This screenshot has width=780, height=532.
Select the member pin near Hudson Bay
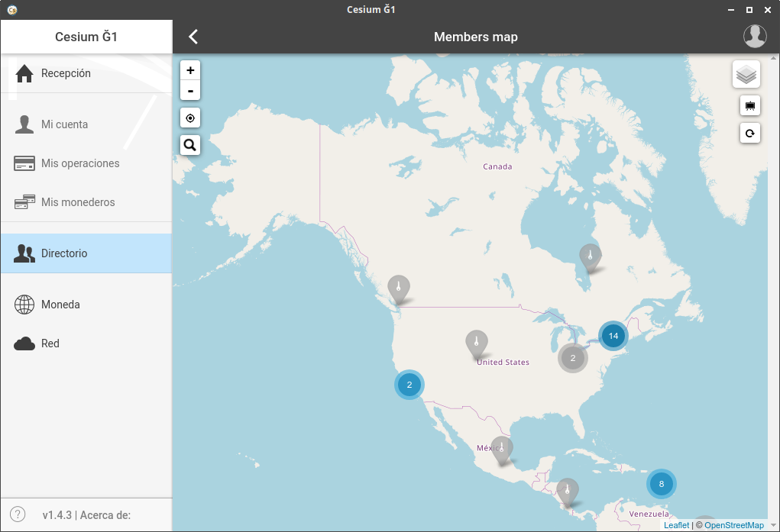591,257
